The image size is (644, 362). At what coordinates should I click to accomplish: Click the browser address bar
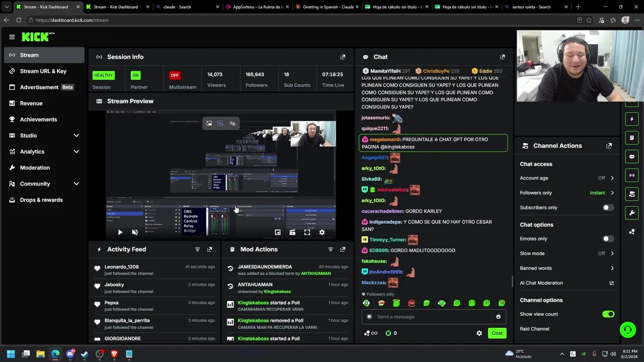click(302, 20)
